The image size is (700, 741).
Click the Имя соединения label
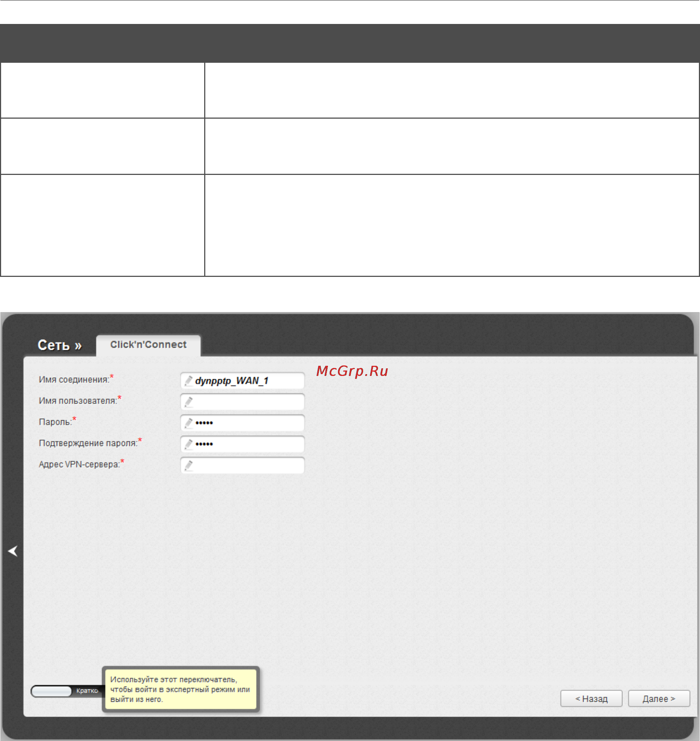74,380
